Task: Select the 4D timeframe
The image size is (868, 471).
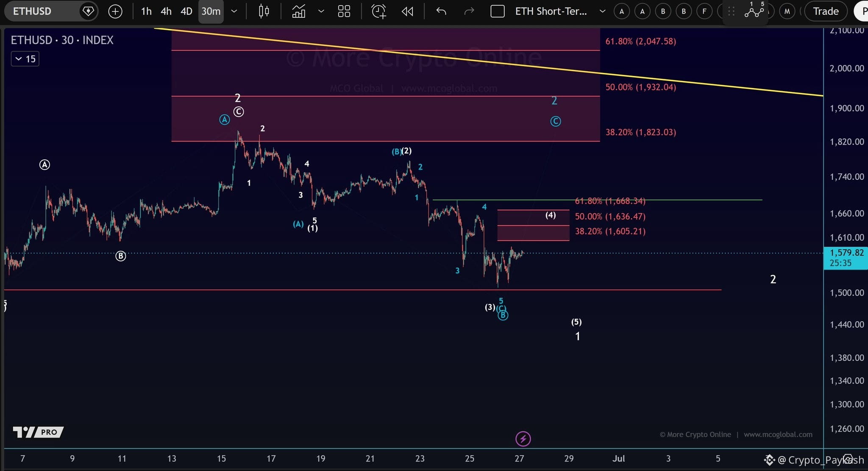Action: coord(186,11)
